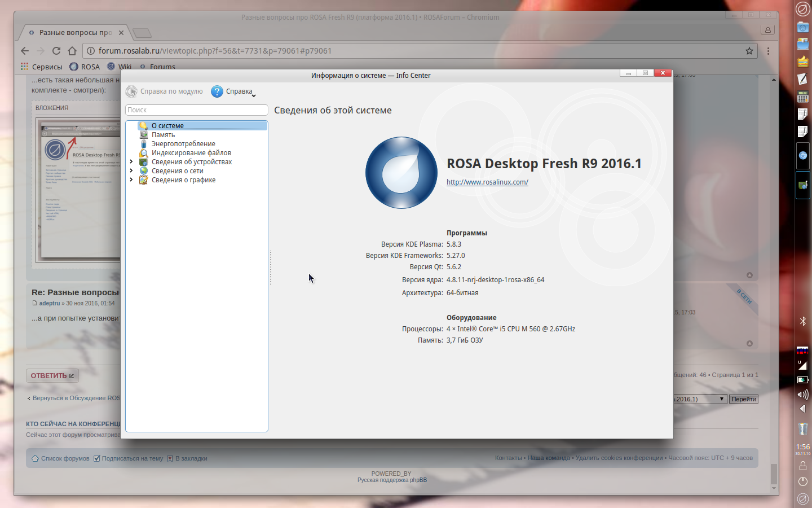Image resolution: width=812 pixels, height=508 pixels.
Task: Open the Chromium user profile button
Action: [767, 30]
